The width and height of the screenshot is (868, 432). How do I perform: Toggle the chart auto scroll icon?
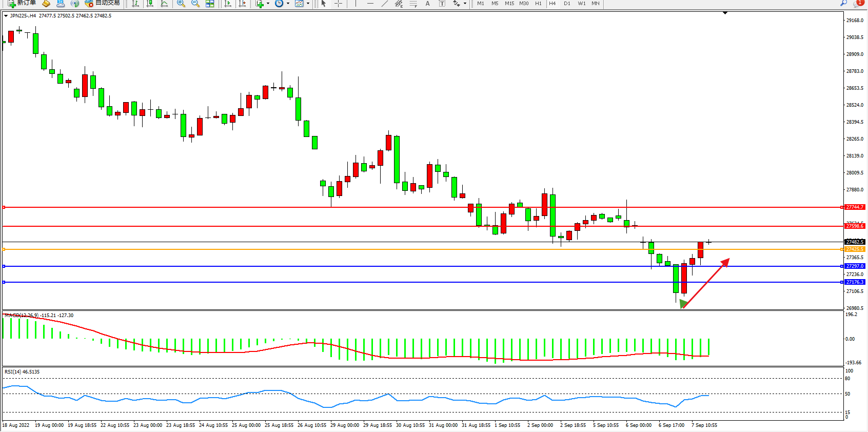click(228, 4)
